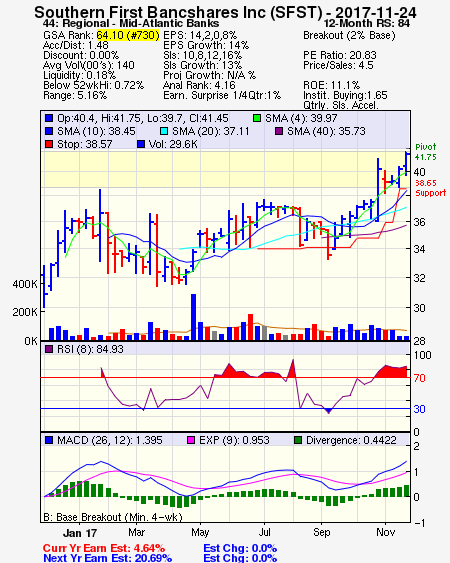Click the green Divergence legend swatch
The height and width of the screenshot is (563, 450).
298,440
